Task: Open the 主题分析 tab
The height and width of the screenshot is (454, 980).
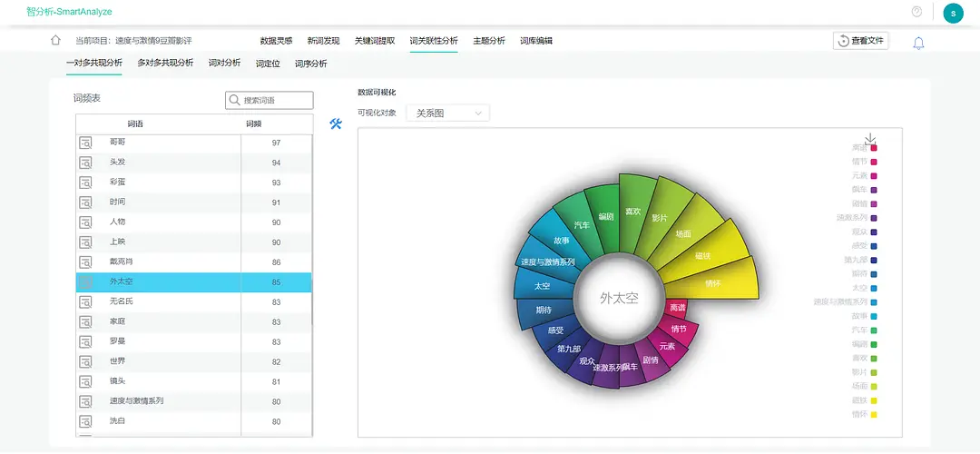Action: tap(489, 41)
